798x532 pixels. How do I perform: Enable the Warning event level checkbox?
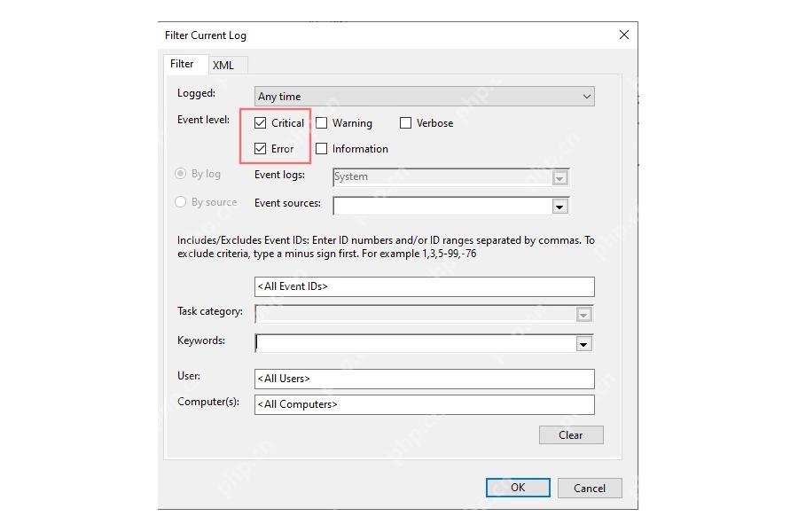tap(321, 122)
